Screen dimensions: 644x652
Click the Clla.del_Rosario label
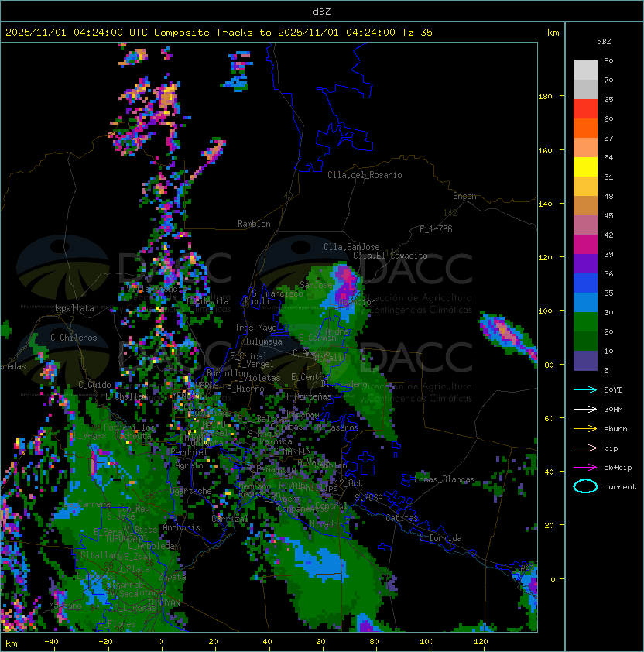pos(365,175)
